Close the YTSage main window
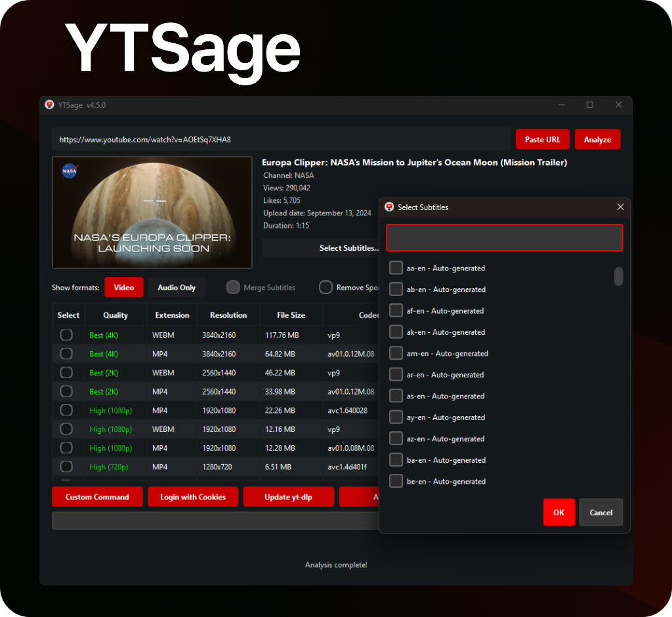The height and width of the screenshot is (617, 672). point(618,105)
